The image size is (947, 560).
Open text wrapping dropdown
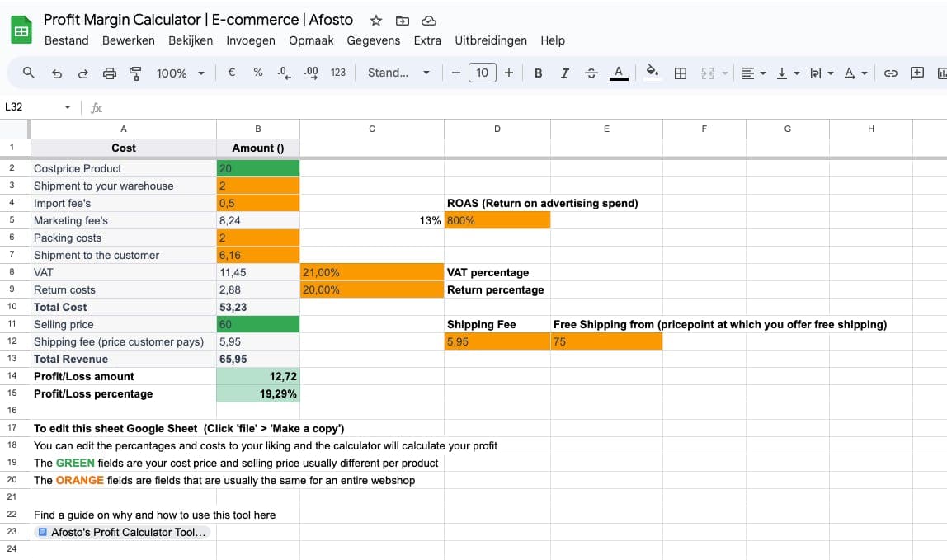(x=822, y=73)
